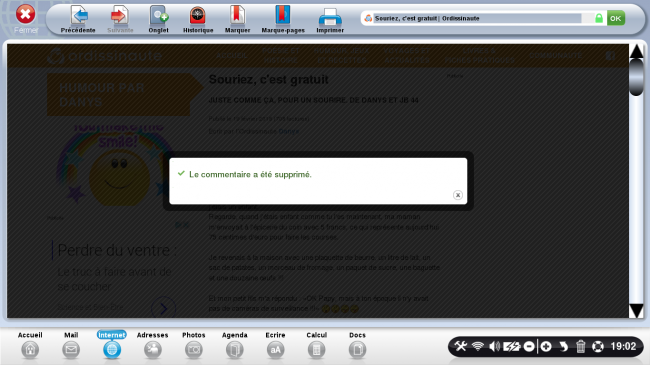This screenshot has width=650, height=365.
Task: Open the Accueil home app
Action: tap(30, 345)
